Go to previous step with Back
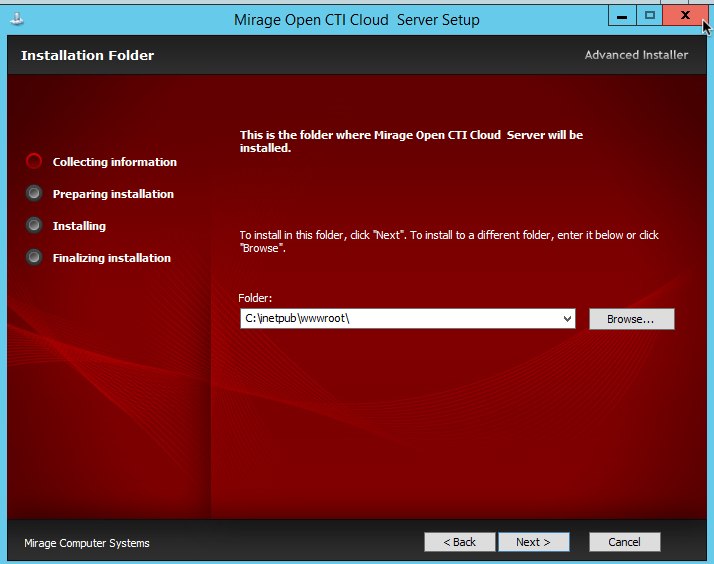The width and height of the screenshot is (714, 564). point(459,542)
